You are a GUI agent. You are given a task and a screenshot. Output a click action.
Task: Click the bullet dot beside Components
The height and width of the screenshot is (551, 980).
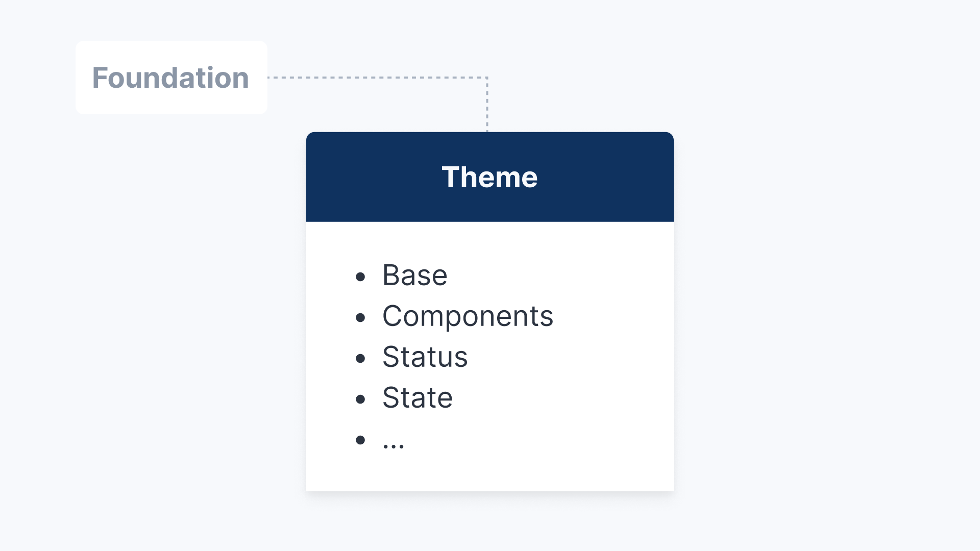[360, 318]
